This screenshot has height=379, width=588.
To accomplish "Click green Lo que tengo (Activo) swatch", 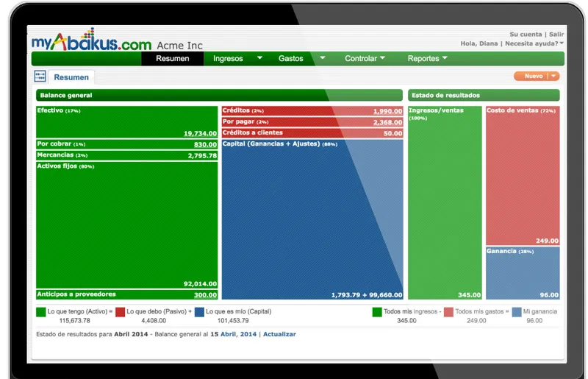I will coord(41,312).
